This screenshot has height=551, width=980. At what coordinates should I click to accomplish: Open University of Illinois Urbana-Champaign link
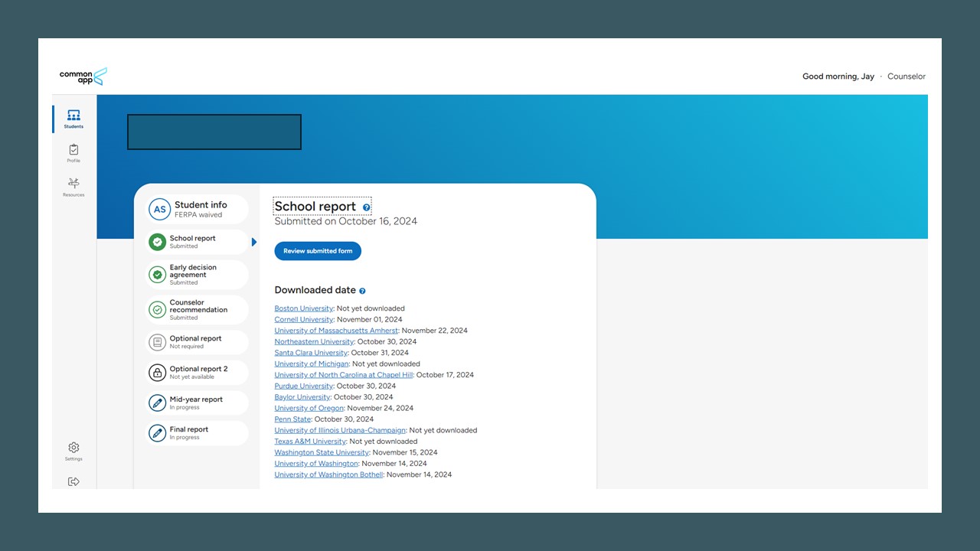(340, 430)
